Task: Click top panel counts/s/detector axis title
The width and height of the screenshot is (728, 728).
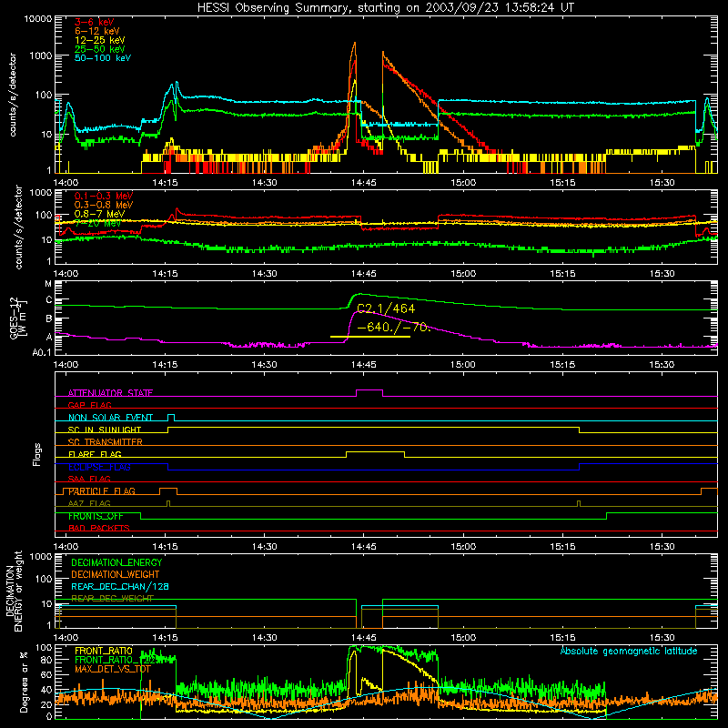Action: click(12, 95)
